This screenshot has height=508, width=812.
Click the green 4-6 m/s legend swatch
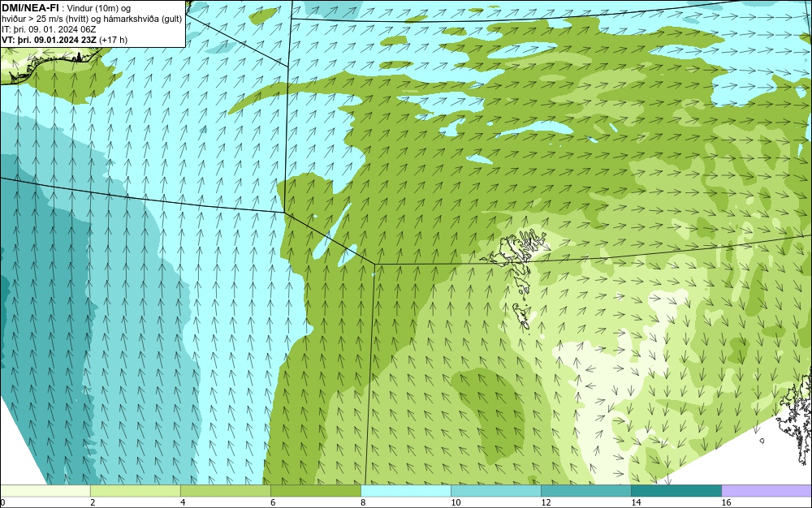(x=225, y=490)
